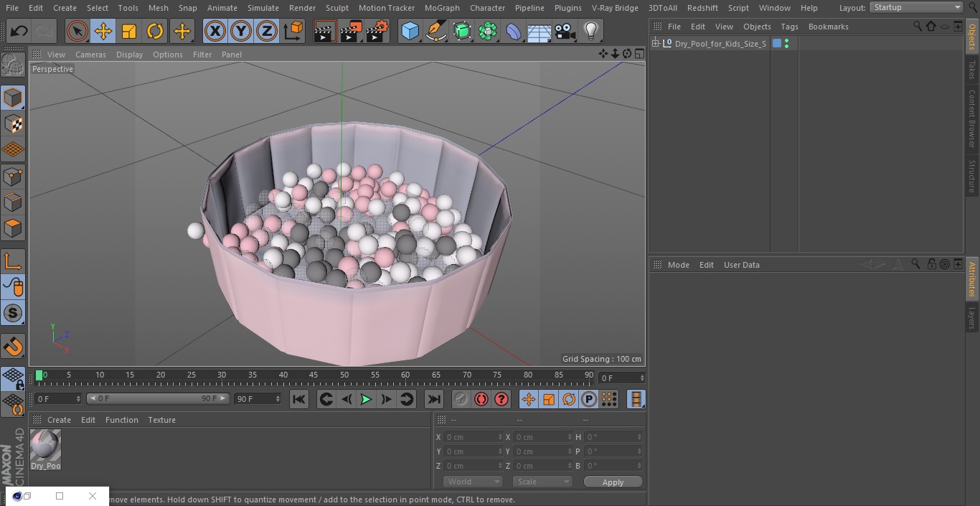Add a Floor environment object
Image resolution: width=980 pixels, height=506 pixels.
coord(540,32)
